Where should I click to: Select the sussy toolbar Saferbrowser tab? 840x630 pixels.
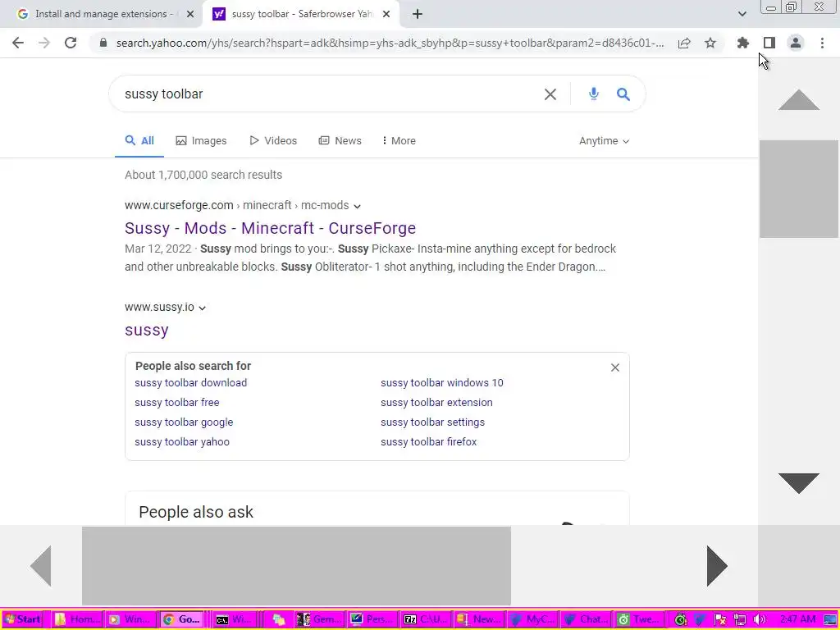pyautogui.click(x=300, y=15)
